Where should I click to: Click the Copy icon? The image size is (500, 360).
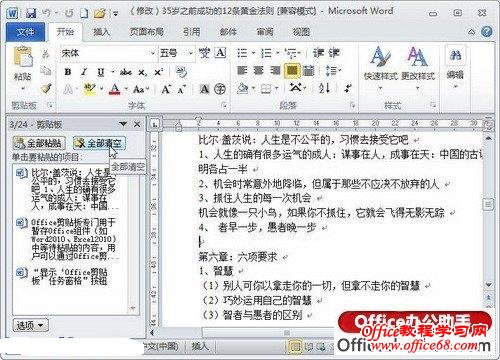[46, 71]
